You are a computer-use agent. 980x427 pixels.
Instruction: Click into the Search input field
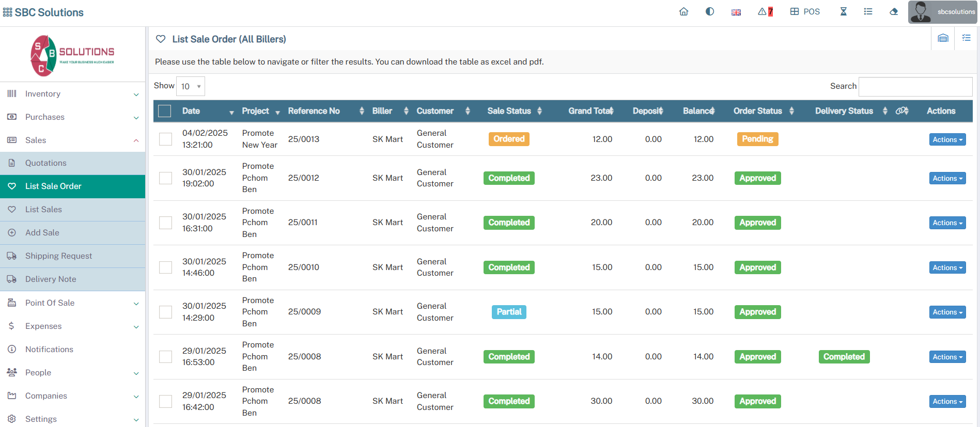click(915, 87)
